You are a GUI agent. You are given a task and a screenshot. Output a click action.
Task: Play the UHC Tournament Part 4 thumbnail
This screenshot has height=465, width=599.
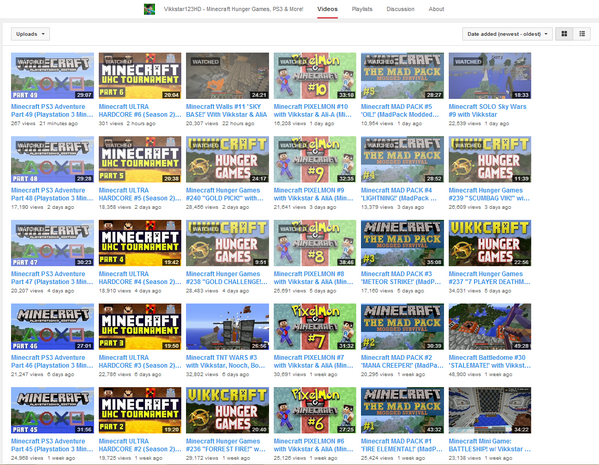point(140,243)
